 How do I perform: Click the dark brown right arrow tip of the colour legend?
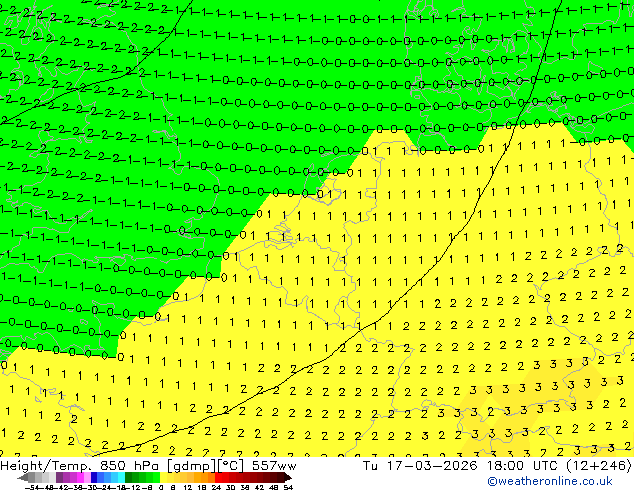(288, 477)
